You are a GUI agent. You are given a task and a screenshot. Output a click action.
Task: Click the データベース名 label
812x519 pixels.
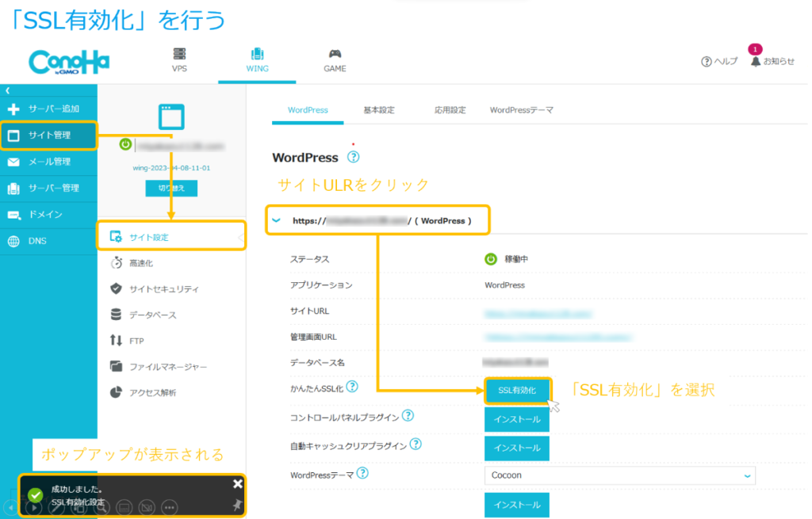[317, 363]
